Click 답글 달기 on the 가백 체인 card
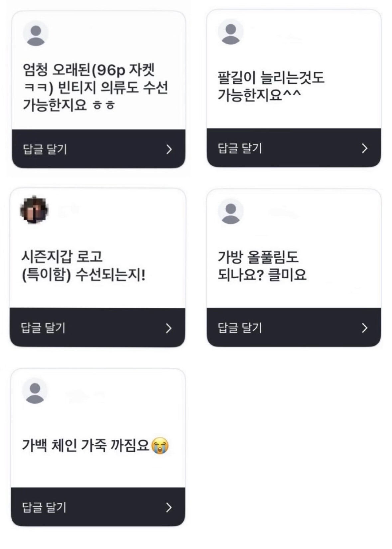392x549 pixels. pyautogui.click(x=44, y=507)
